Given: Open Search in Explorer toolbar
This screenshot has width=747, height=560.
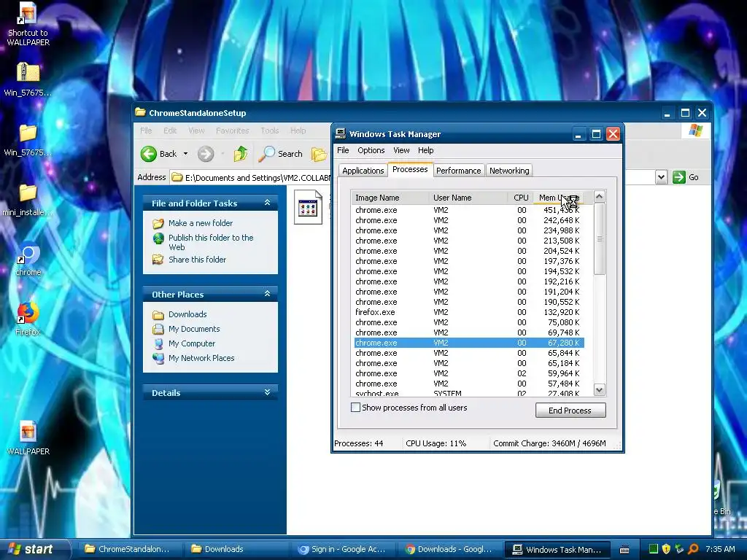Looking at the screenshot, I should click(x=281, y=154).
